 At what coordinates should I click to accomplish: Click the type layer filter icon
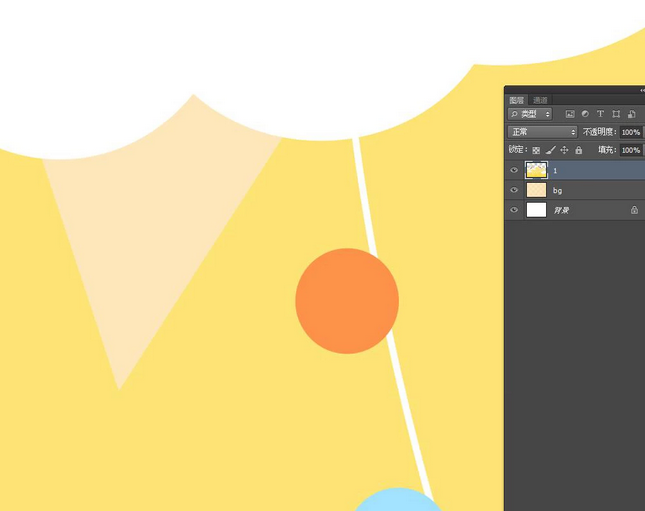600,114
